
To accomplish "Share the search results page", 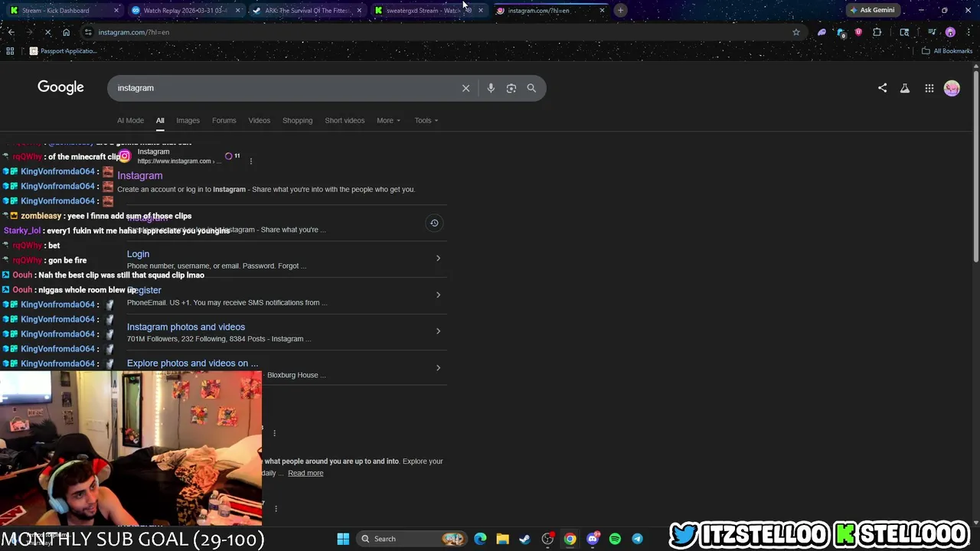I will pyautogui.click(x=882, y=88).
